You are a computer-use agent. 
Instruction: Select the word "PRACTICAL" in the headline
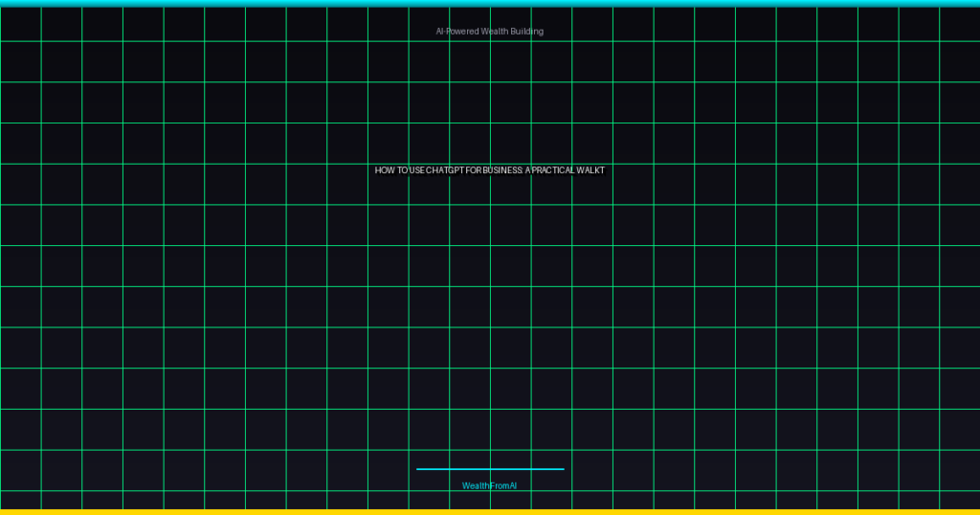point(553,170)
